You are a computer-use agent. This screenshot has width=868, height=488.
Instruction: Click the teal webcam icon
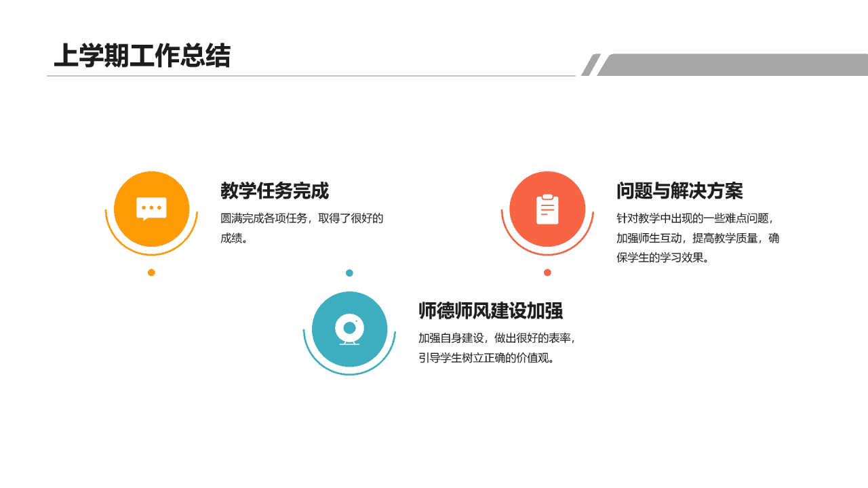click(x=349, y=329)
